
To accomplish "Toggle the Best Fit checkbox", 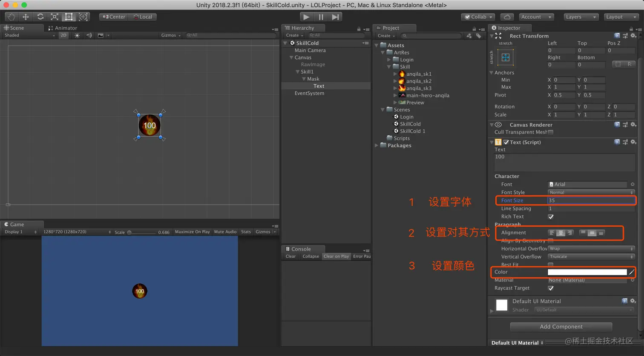I will coord(551,265).
